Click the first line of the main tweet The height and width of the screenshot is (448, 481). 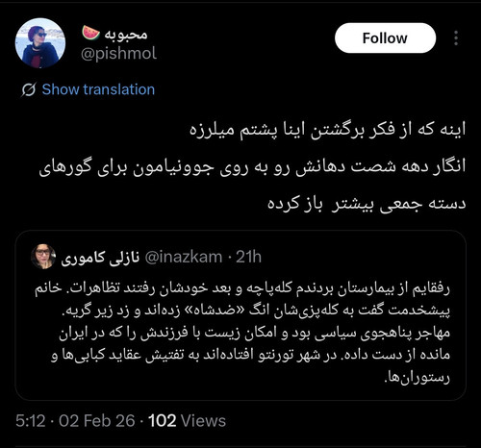pos(327,130)
